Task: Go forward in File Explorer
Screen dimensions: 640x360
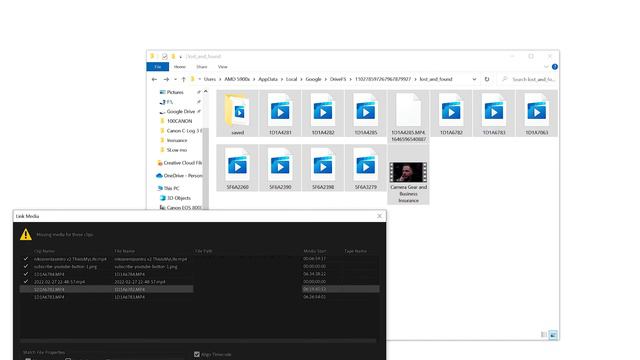Action: tap(166, 79)
